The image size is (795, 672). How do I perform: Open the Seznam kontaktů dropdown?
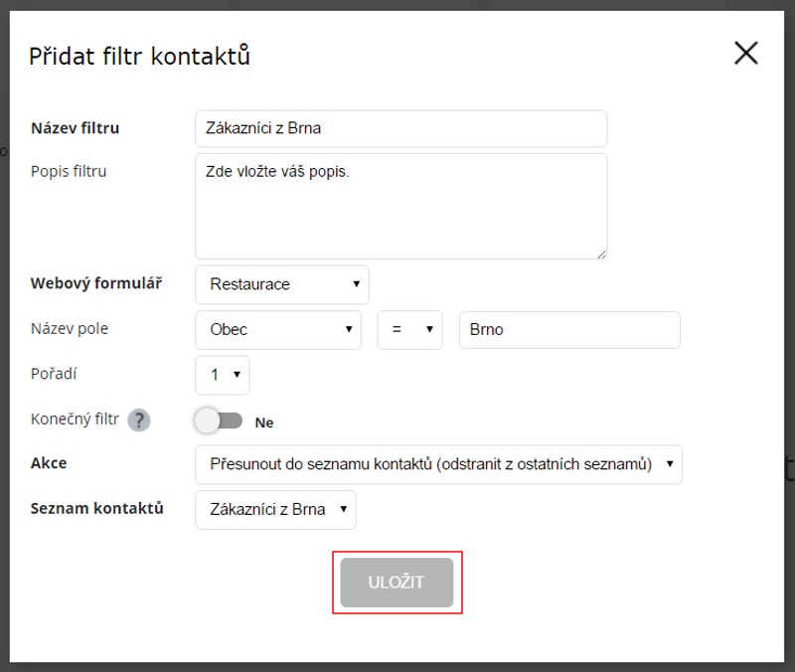click(x=275, y=509)
